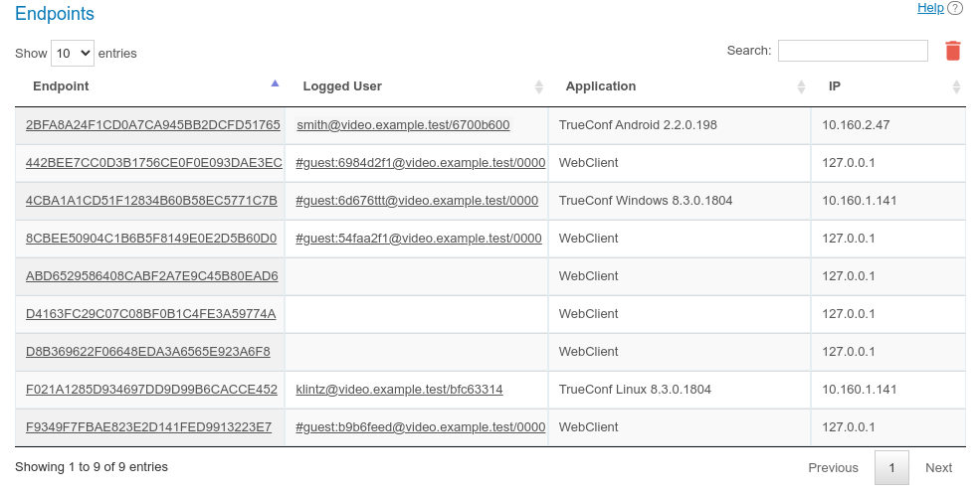Image resolution: width=980 pixels, height=494 pixels.
Task: Go to the Next page
Action: coord(938,467)
